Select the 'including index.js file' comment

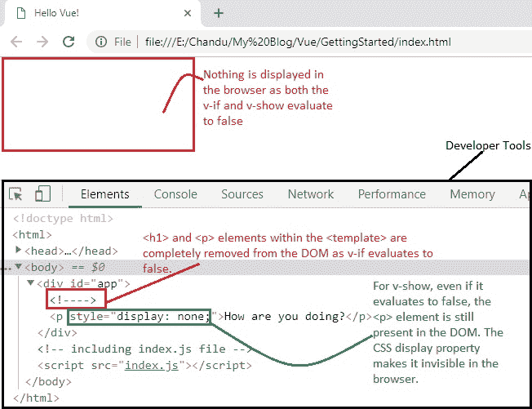click(145, 349)
